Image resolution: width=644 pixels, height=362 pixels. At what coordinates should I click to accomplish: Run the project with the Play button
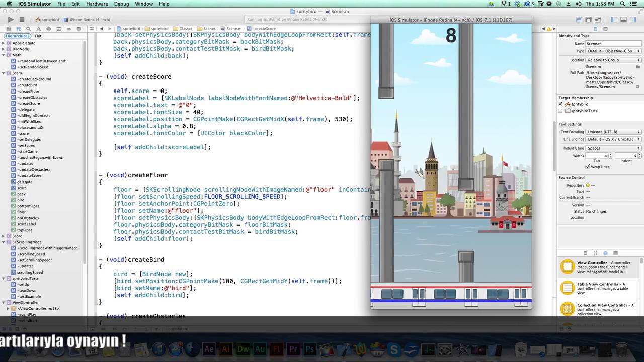click(11, 20)
